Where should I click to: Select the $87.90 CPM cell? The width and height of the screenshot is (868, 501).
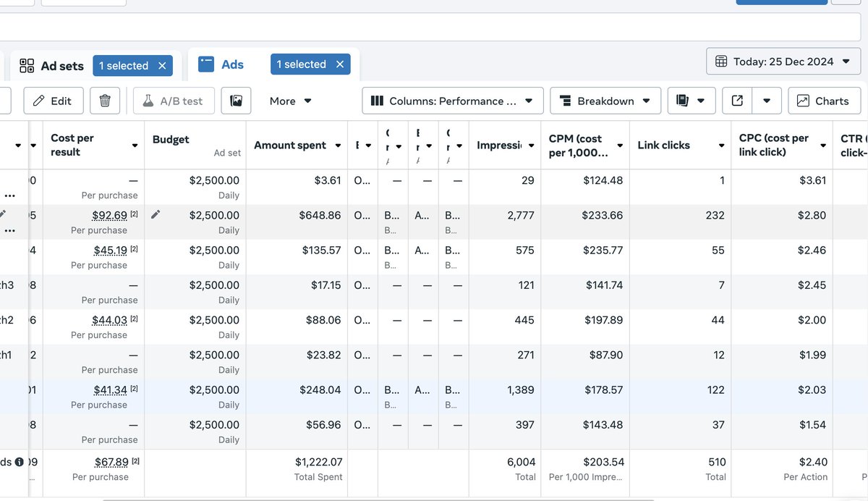coord(607,355)
